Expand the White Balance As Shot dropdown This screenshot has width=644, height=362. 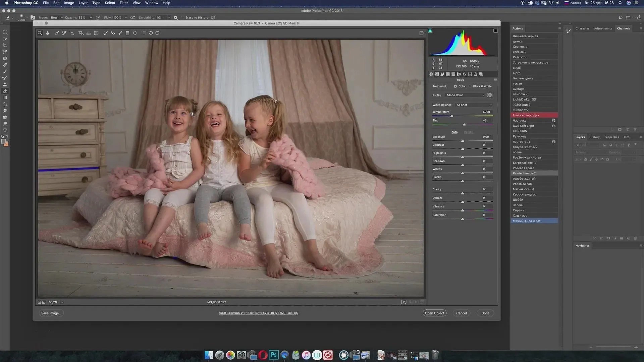pos(474,105)
